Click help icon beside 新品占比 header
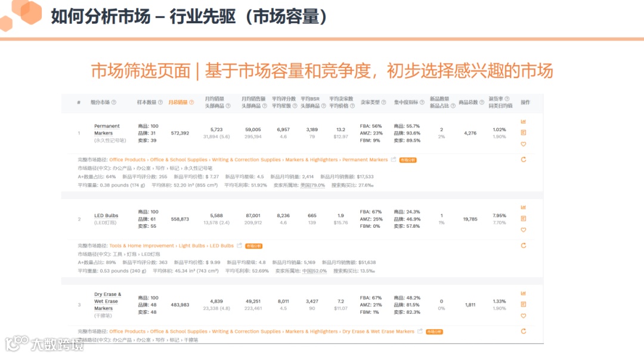644x356 pixels. [453, 106]
